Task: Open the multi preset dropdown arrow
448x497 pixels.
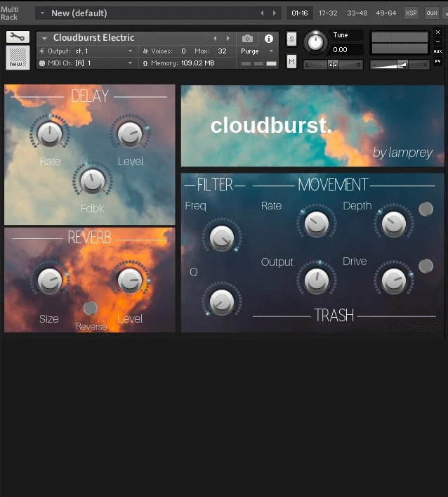Action: 42,13
